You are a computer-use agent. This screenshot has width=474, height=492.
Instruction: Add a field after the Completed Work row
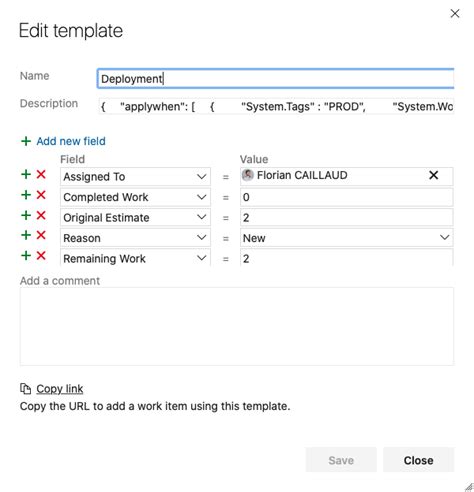26,195
